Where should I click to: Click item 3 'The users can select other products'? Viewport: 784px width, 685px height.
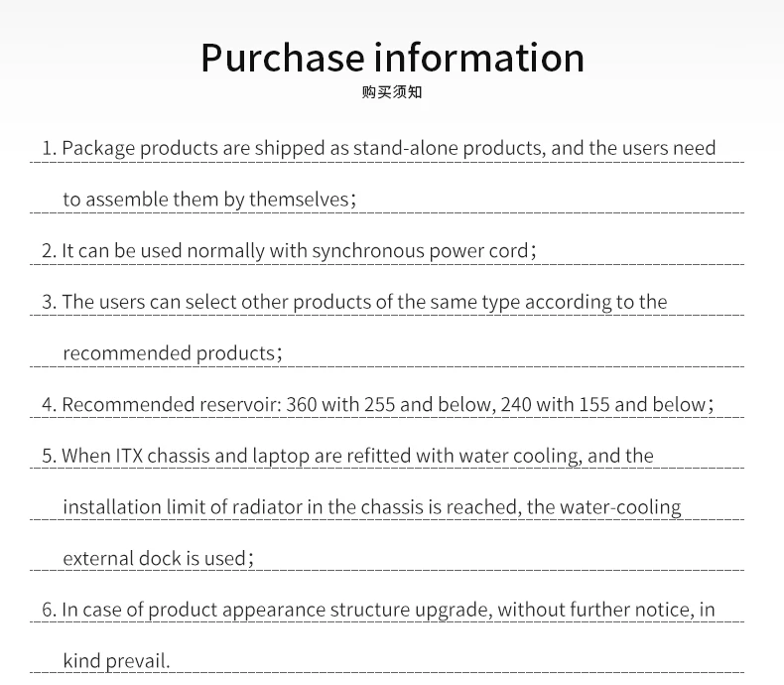[x=354, y=302]
